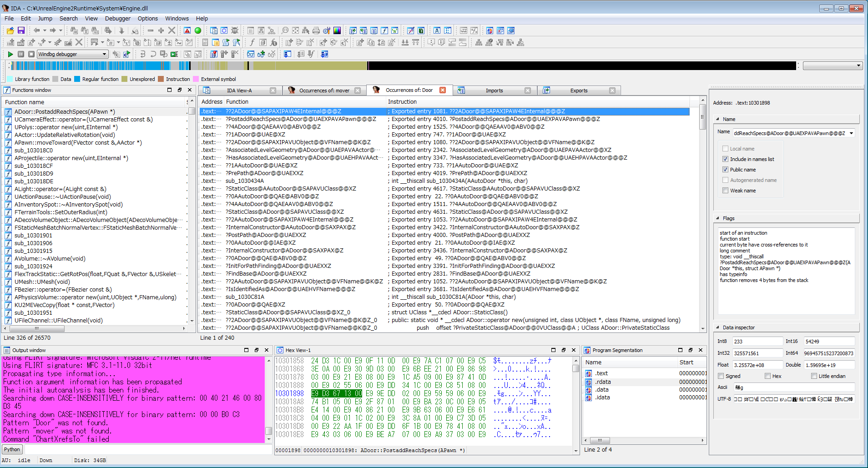Enable Signed in Data inspector
Viewport: 868px width, 468px height.
coord(721,376)
